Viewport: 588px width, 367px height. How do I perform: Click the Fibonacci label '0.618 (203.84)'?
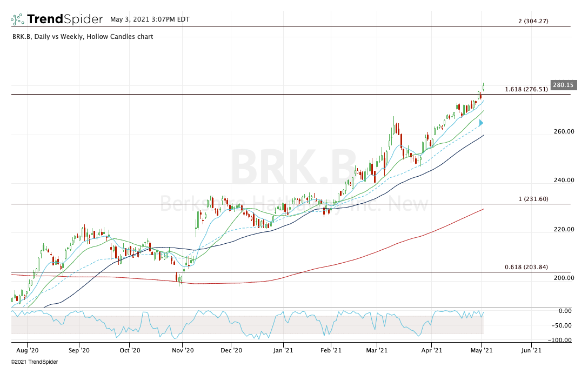coord(526,268)
